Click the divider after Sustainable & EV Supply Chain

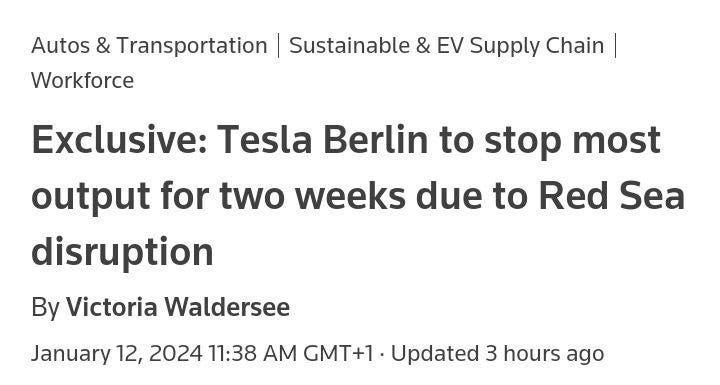615,46
